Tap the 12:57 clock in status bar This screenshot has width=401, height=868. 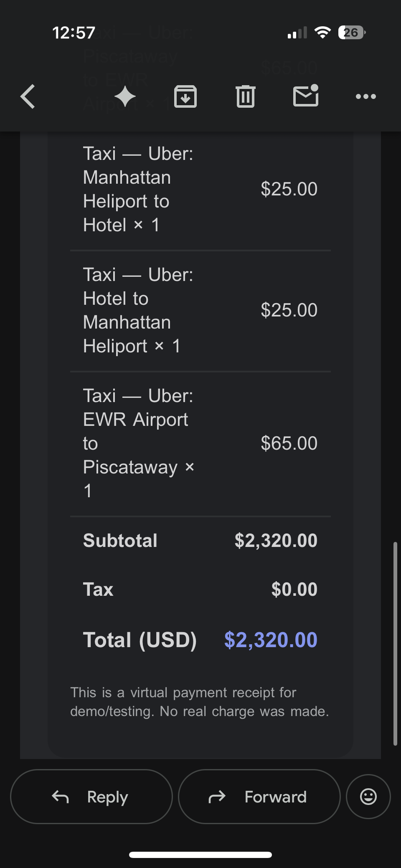pyautogui.click(x=74, y=33)
